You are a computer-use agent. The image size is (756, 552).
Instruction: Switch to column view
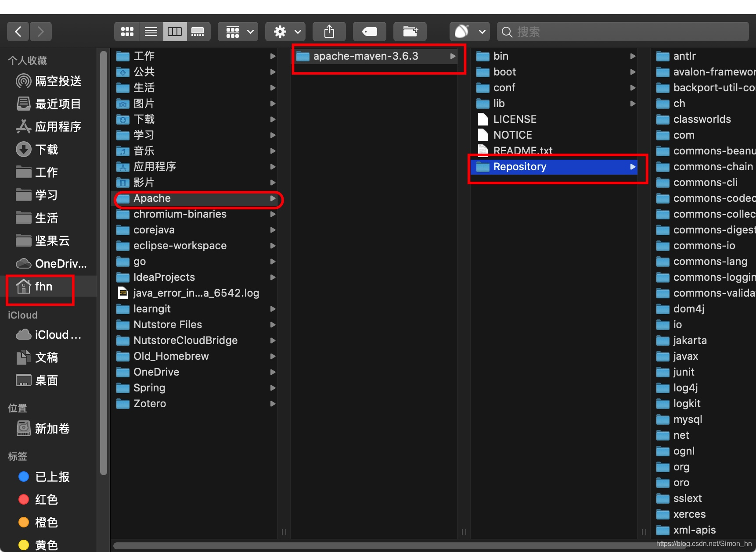175,32
